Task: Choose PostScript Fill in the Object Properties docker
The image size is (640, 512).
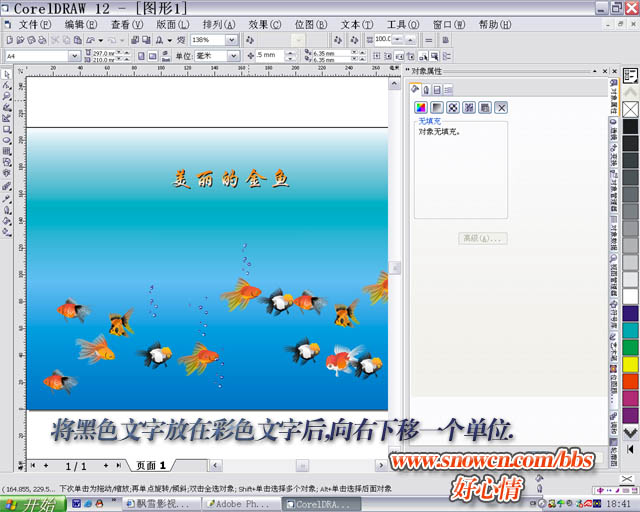Action: pos(485,107)
